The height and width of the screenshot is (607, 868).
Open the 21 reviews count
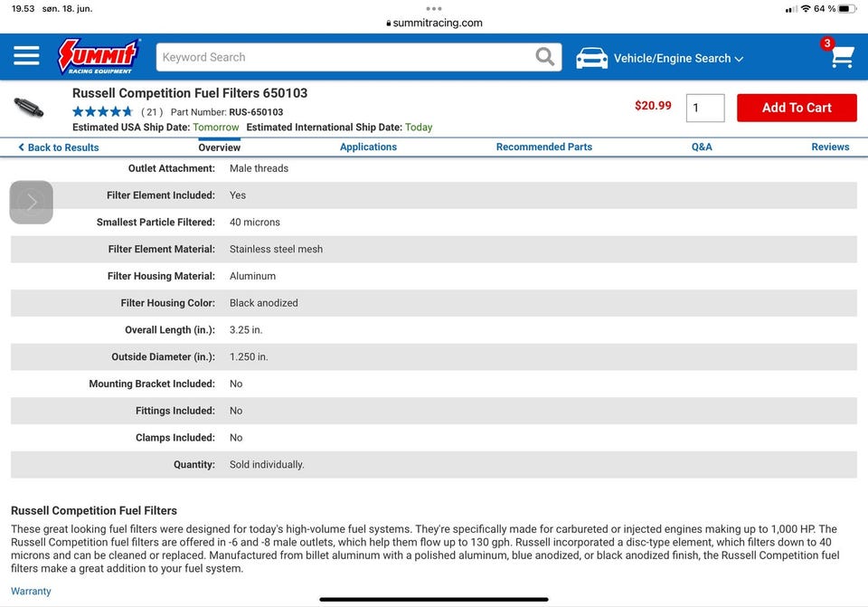tap(152, 112)
